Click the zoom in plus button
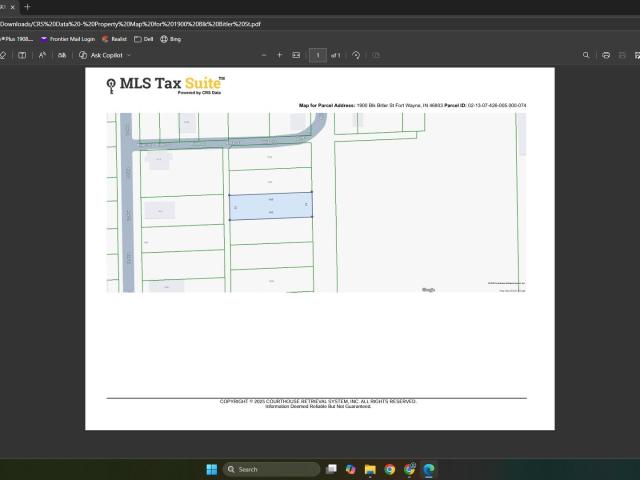640x480 pixels. (x=279, y=55)
